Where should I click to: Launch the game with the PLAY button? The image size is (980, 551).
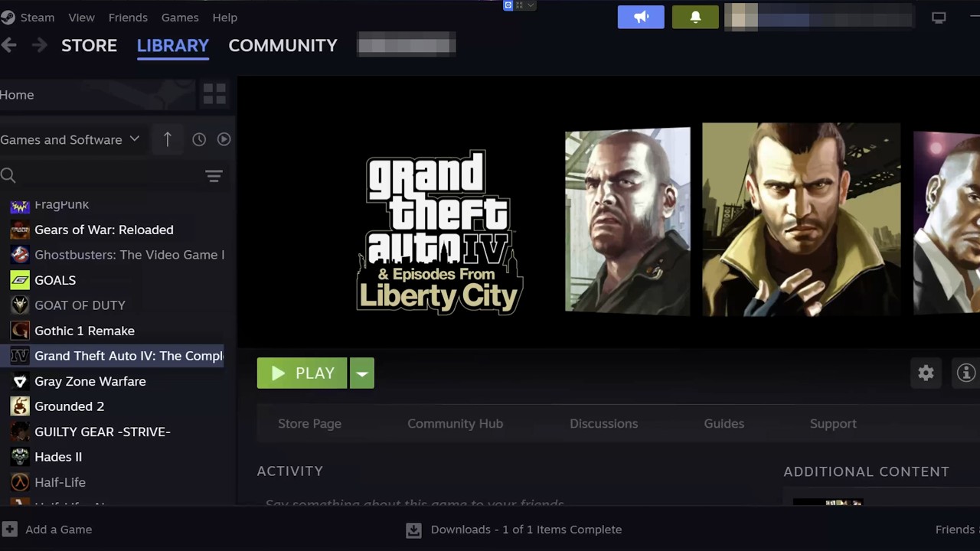(302, 373)
